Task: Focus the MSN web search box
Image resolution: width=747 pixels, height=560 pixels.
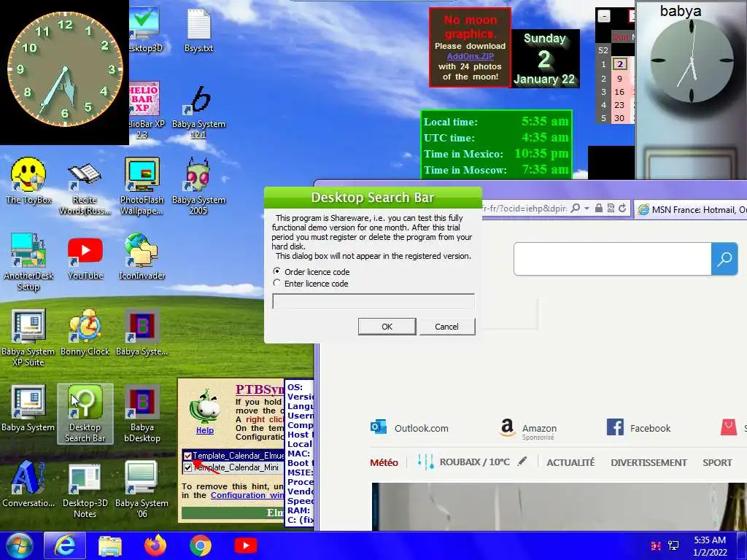Action: click(x=613, y=259)
